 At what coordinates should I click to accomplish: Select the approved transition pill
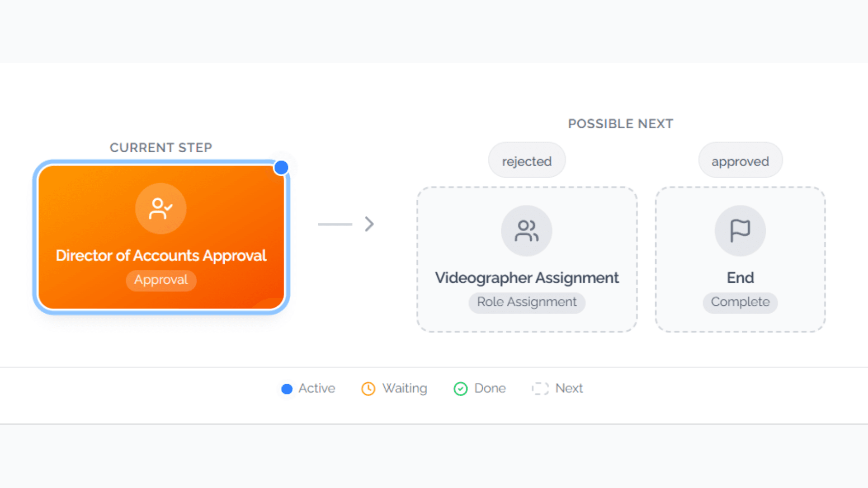[x=740, y=160]
